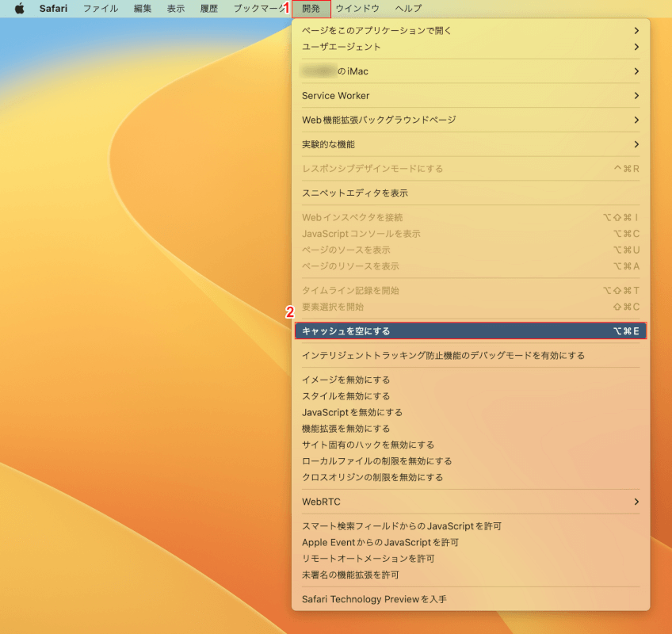672x634 pixels.
Task: Click the 開発 menu in menu bar
Action: 311,9
